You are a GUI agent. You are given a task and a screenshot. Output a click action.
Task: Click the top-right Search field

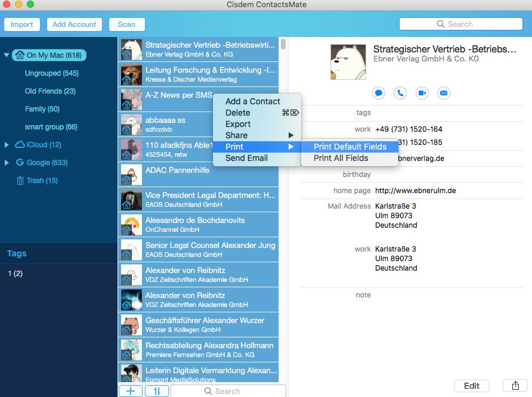(461, 24)
